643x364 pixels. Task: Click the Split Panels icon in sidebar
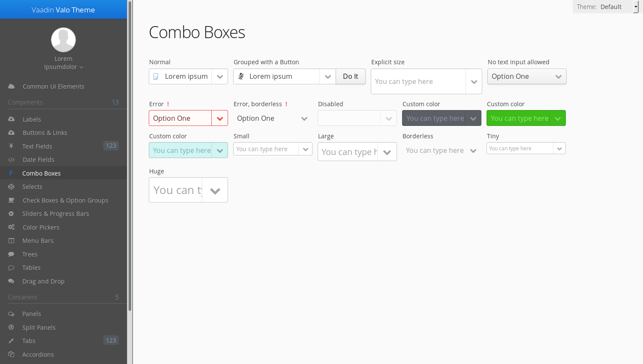11,327
